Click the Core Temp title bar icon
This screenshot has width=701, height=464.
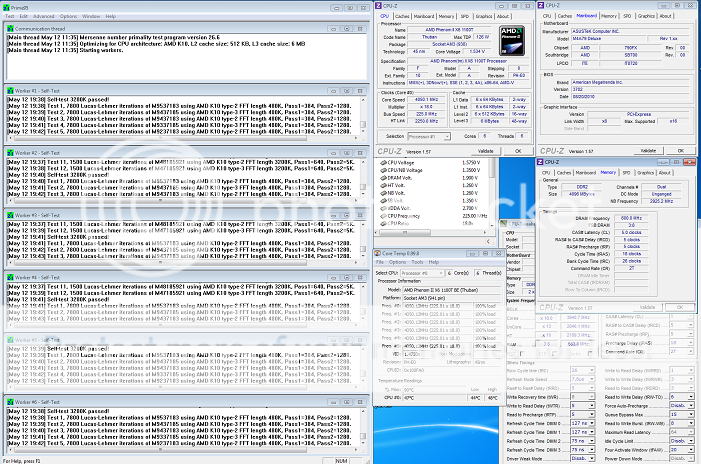(x=377, y=253)
